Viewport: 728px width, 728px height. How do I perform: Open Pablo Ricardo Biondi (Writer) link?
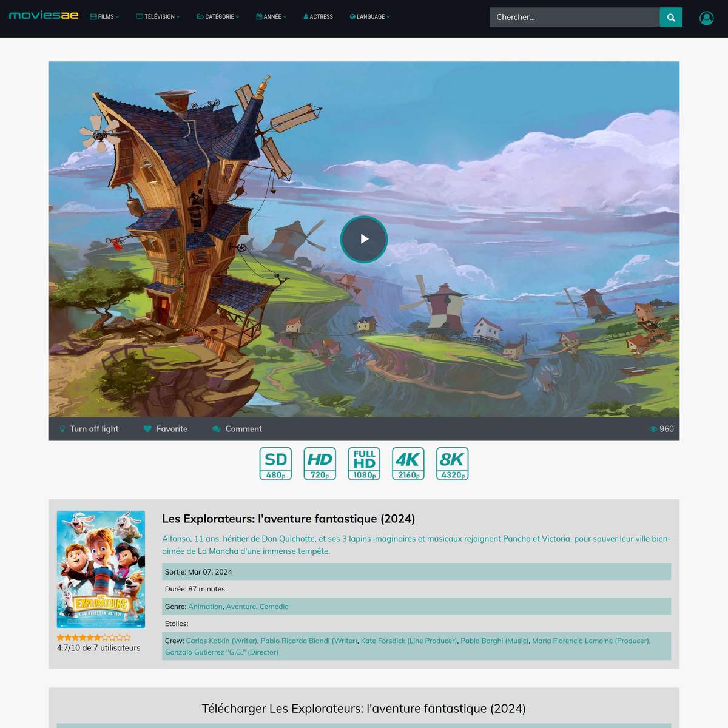(309, 641)
